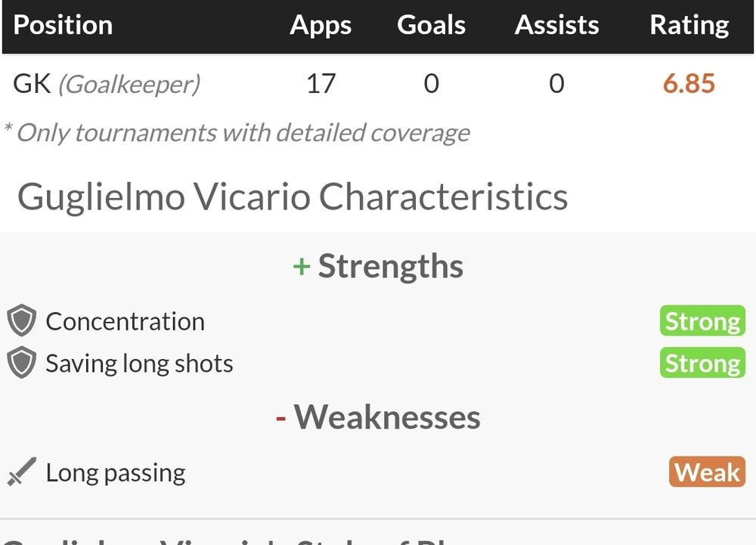The width and height of the screenshot is (756, 545).
Task: Click the 17 appearances value
Action: (321, 83)
